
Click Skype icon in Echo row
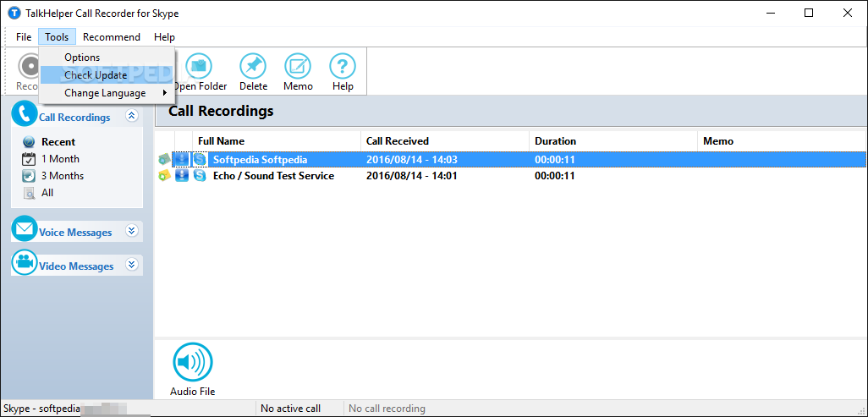coord(200,176)
